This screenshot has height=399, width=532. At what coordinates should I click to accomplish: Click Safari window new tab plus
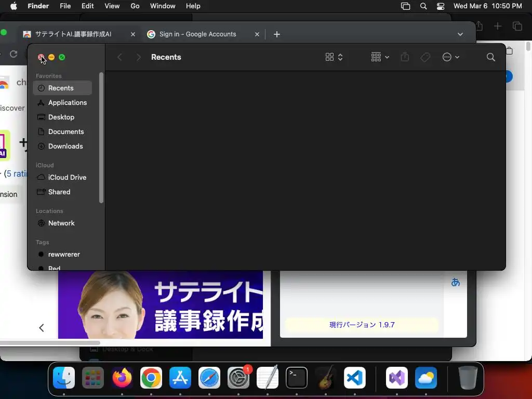pyautogui.click(x=497, y=26)
